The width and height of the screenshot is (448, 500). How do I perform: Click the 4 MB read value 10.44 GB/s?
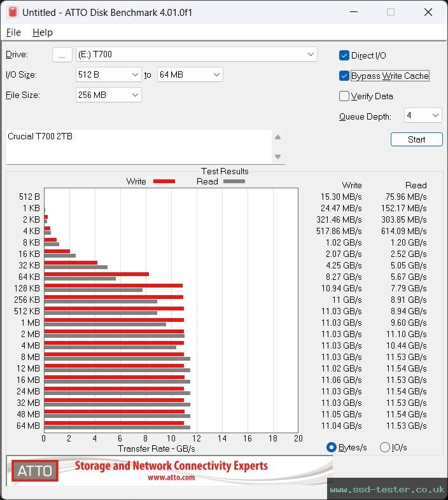coord(406,345)
